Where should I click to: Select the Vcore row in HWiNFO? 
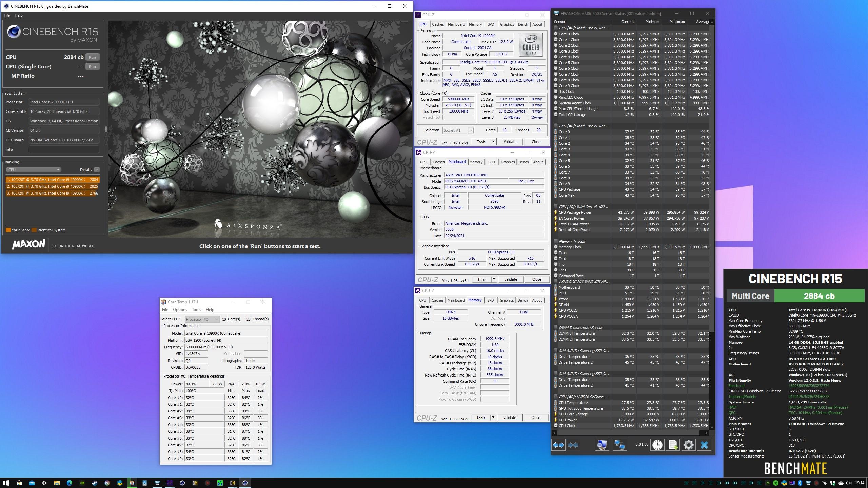pyautogui.click(x=631, y=299)
